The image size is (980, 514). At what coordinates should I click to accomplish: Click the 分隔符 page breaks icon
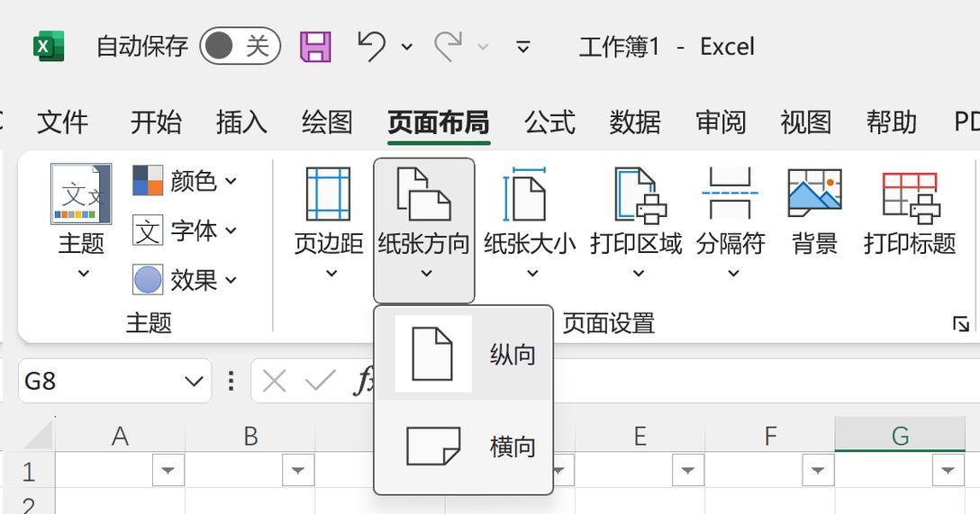coord(730,193)
